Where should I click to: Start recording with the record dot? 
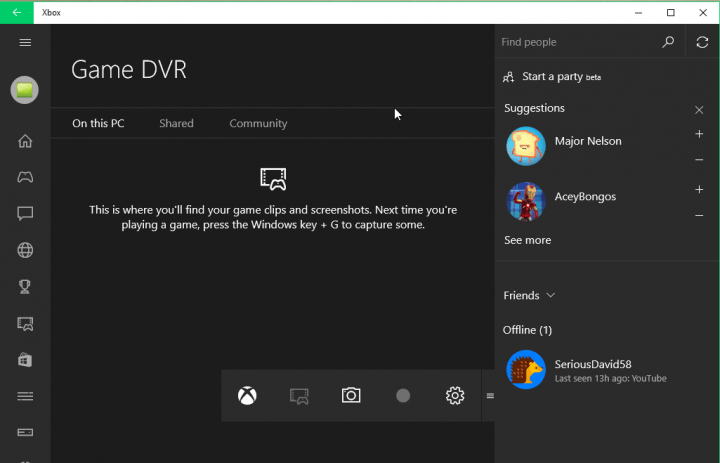coord(403,395)
